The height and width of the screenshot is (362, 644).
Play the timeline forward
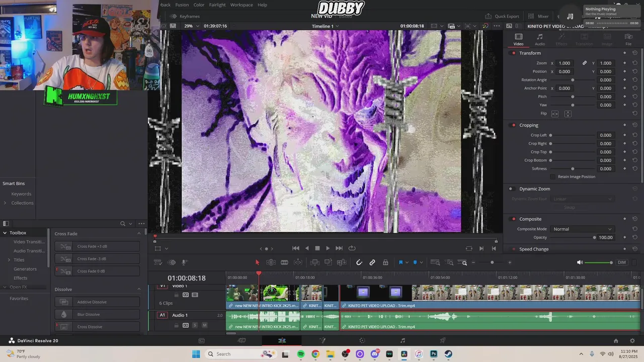[x=328, y=248]
